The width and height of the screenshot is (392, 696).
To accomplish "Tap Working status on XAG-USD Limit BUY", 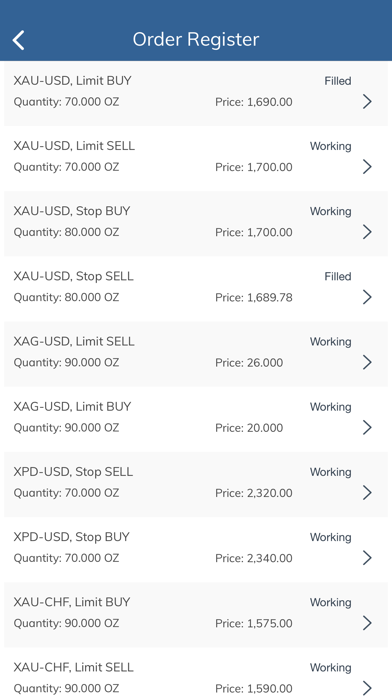I will click(331, 407).
